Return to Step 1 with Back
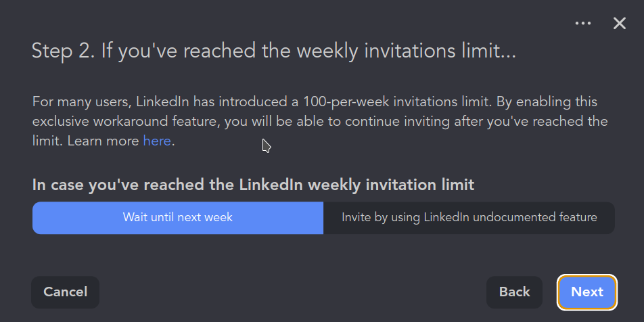This screenshot has width=644, height=322. coord(514,292)
